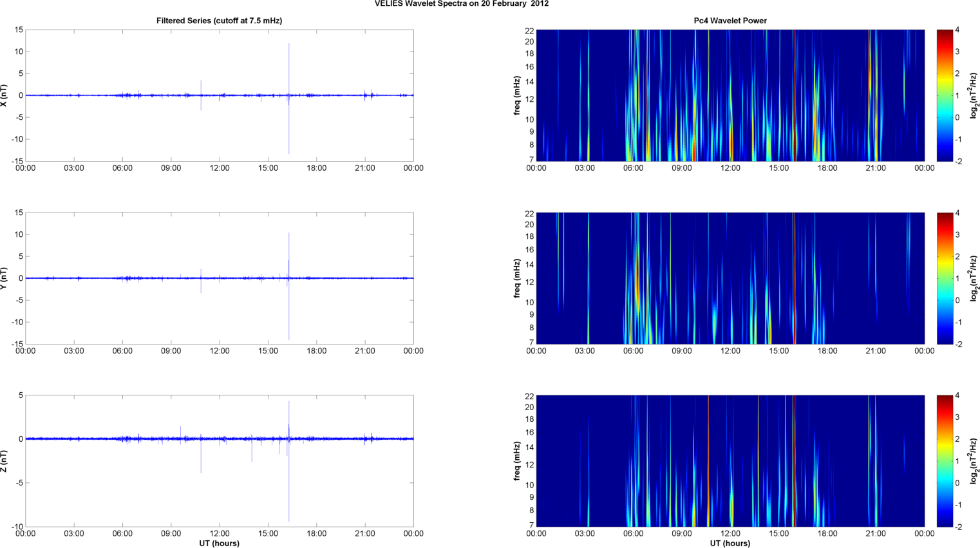
Task: Click the 'freq (mHz)' label of the middle spectrogram
Action: point(516,278)
